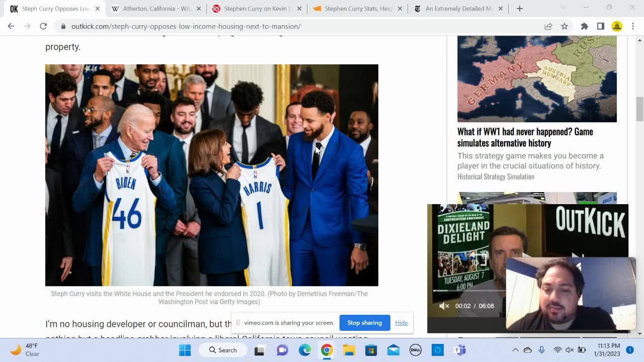Open File Explorer from the taskbar
Viewport: 644px width, 362px height.
coord(349,350)
